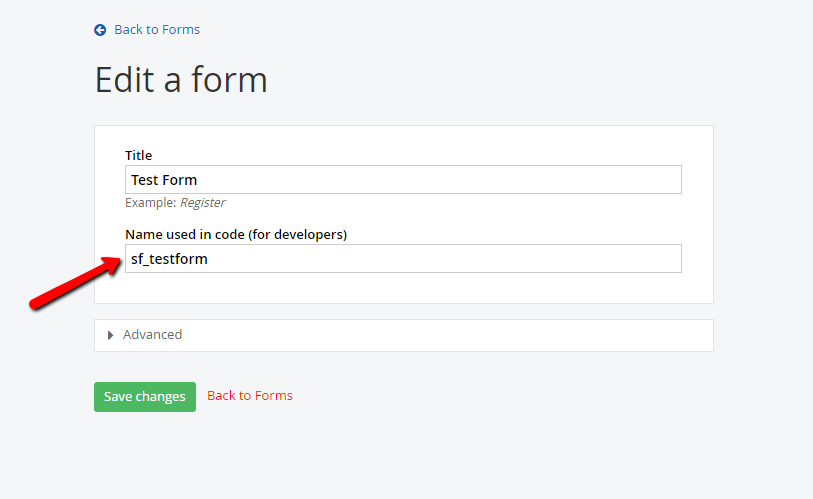Click the Example: Register hint text

(175, 202)
